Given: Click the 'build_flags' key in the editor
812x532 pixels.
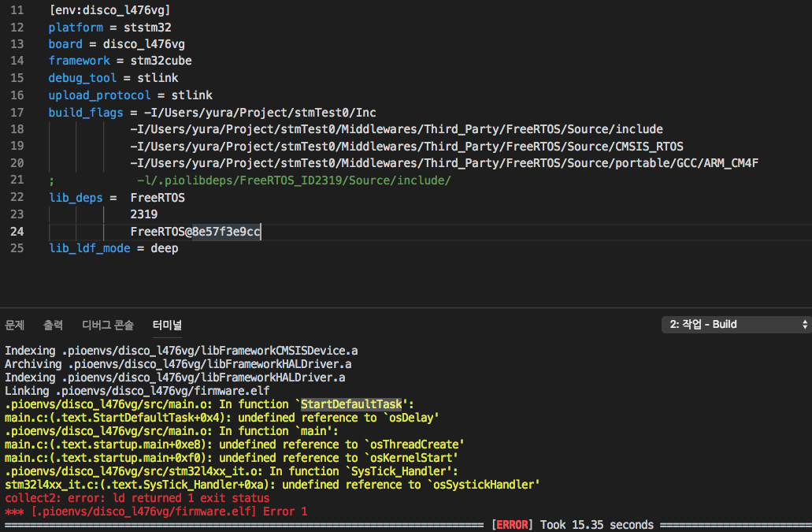Looking at the screenshot, I should (x=86, y=113).
